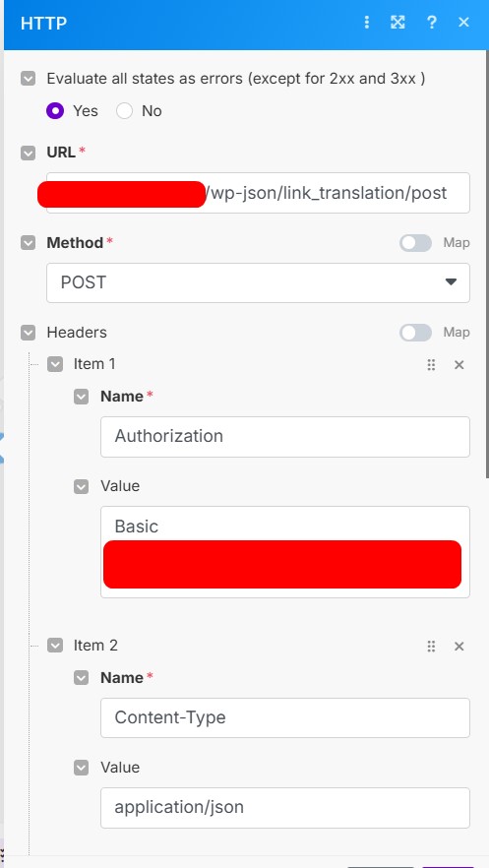Click the Content-Type name input field

point(285,718)
